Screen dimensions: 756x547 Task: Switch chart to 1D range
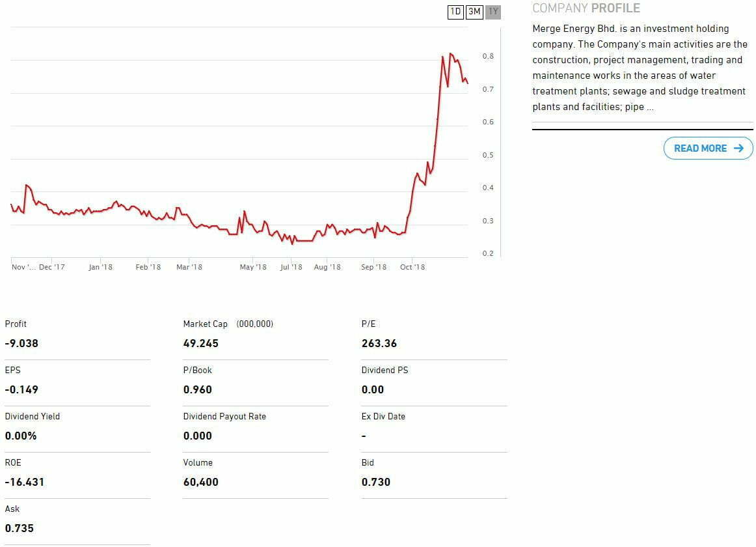click(455, 12)
